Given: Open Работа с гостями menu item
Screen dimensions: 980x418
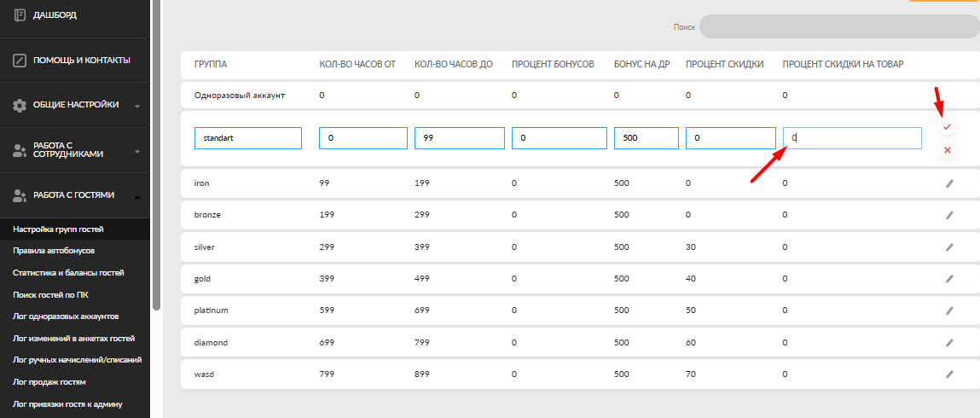Looking at the screenshot, I should click(x=74, y=195).
